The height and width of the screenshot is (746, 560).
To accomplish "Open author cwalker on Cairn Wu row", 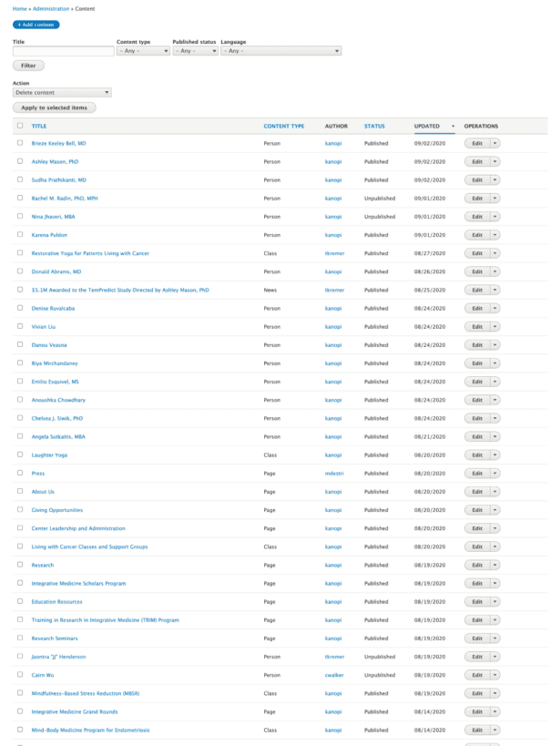I will coord(334,675).
